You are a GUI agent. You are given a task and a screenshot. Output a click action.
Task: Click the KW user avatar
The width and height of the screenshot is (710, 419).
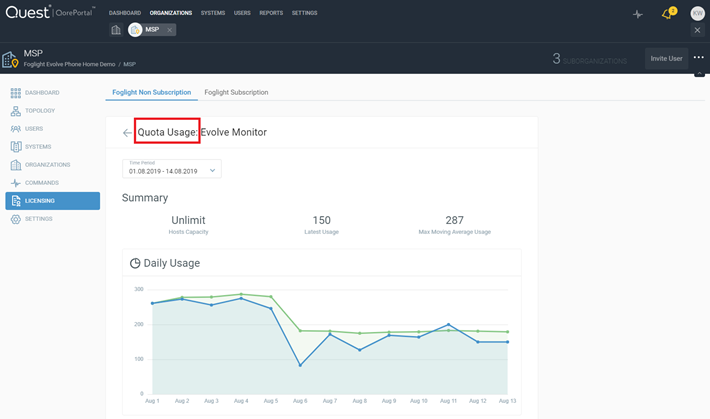(x=697, y=13)
